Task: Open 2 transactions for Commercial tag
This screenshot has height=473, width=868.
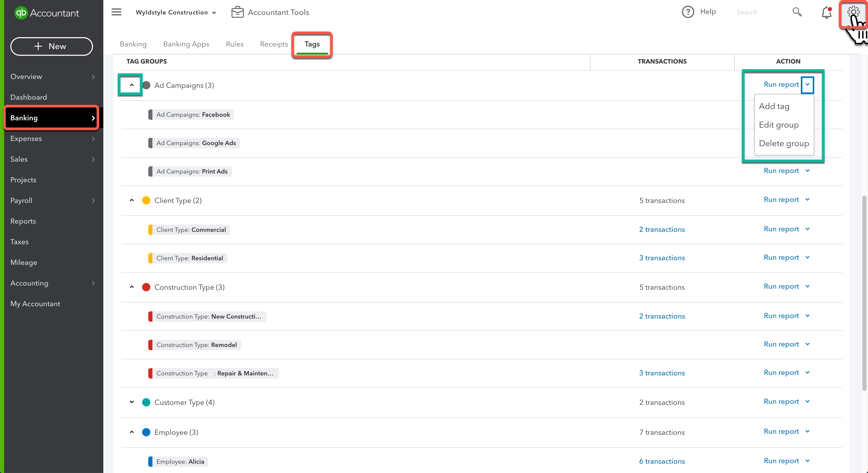Action: pyautogui.click(x=662, y=229)
